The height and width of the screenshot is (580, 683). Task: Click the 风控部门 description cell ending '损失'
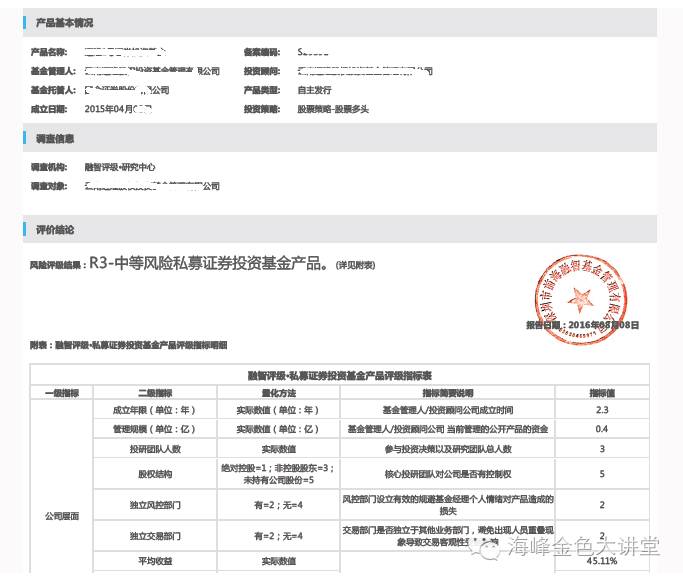pos(448,505)
